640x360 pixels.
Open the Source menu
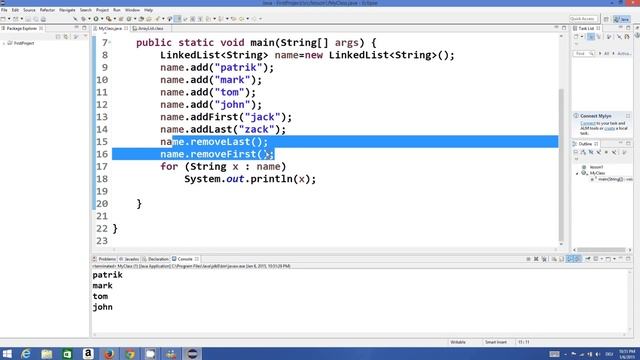[x=29, y=10]
